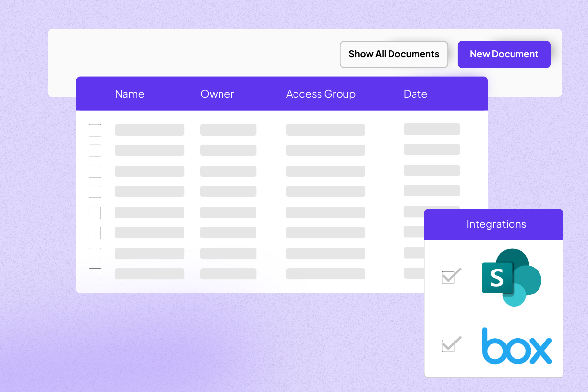Tick the second document row checkbox

point(95,150)
